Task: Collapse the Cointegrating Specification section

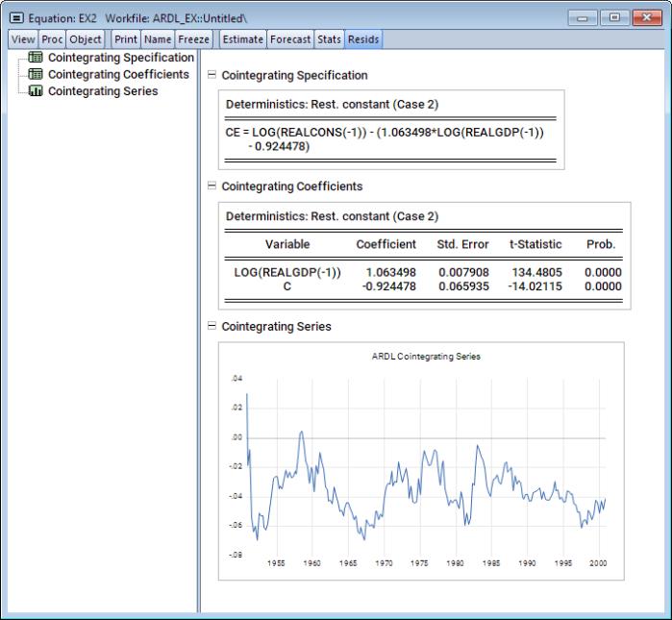Action: tap(212, 75)
